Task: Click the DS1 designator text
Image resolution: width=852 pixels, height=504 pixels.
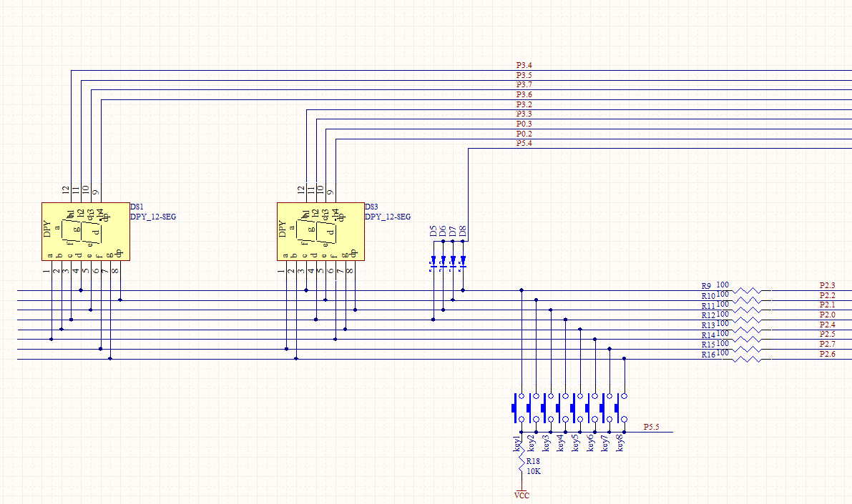Action: point(137,207)
